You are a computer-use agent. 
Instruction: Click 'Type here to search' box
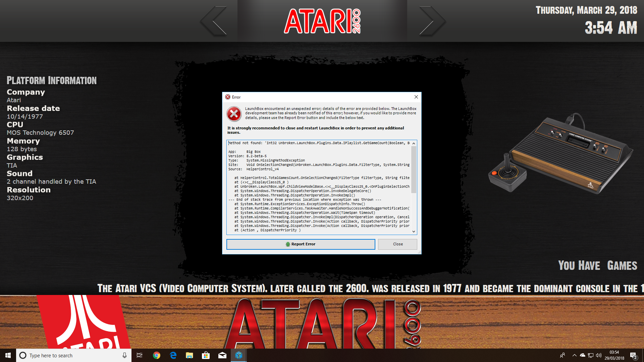(x=74, y=355)
